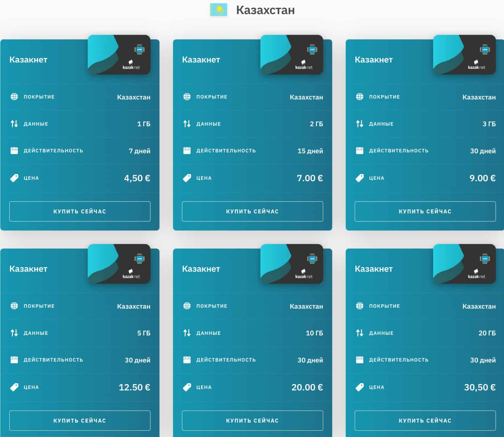This screenshot has height=437, width=504.
Task: Buy the 10 ГБ plan with Купить сейчас
Action: pos(252,420)
